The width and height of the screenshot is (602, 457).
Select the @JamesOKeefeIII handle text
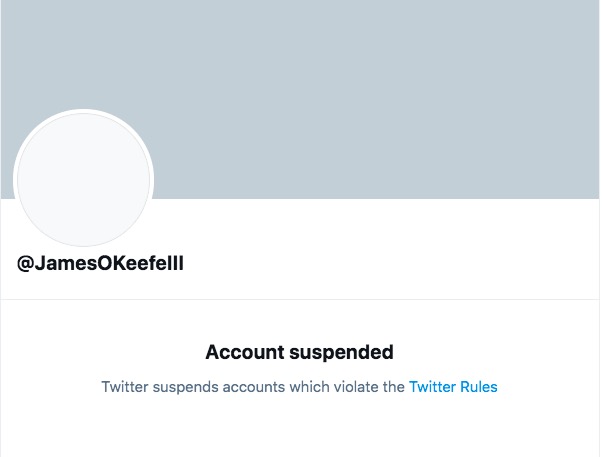pos(100,264)
